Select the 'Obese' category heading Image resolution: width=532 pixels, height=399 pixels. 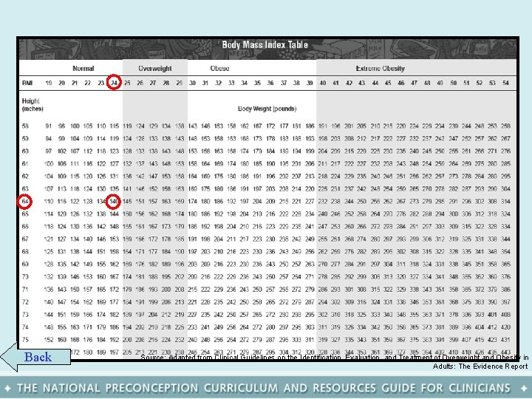click(x=219, y=68)
